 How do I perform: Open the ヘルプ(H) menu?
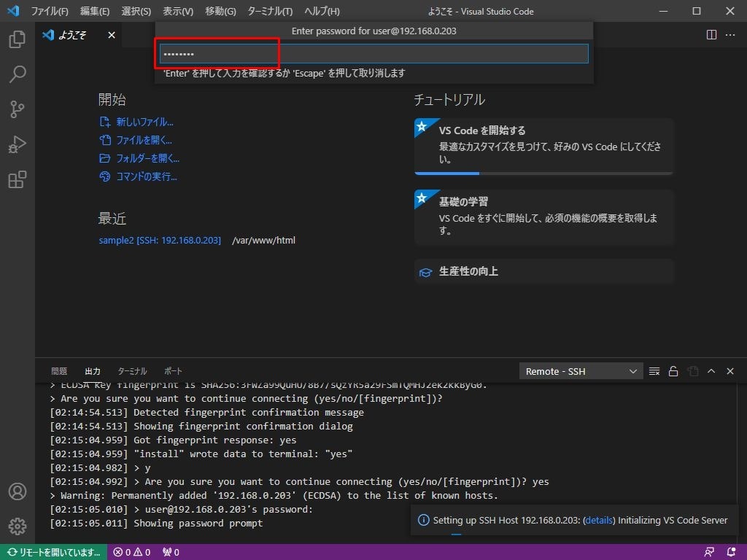point(322,11)
